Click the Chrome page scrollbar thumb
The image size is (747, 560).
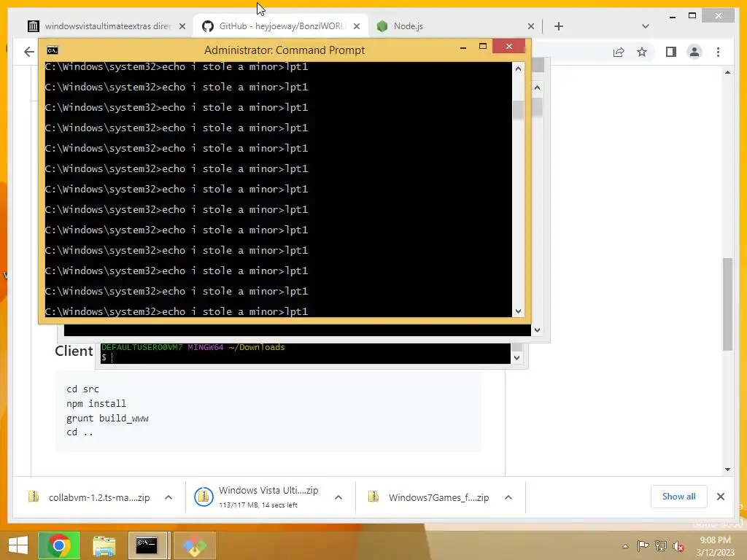pyautogui.click(x=727, y=304)
